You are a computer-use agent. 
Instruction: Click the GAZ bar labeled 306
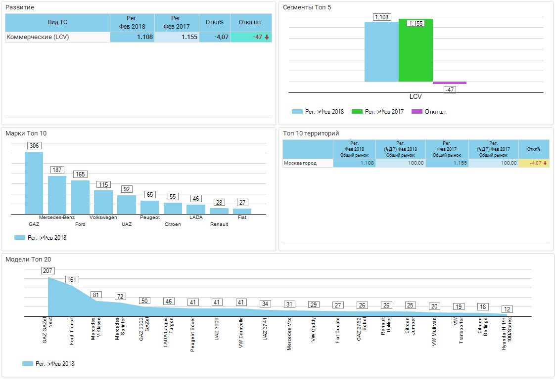point(34,183)
